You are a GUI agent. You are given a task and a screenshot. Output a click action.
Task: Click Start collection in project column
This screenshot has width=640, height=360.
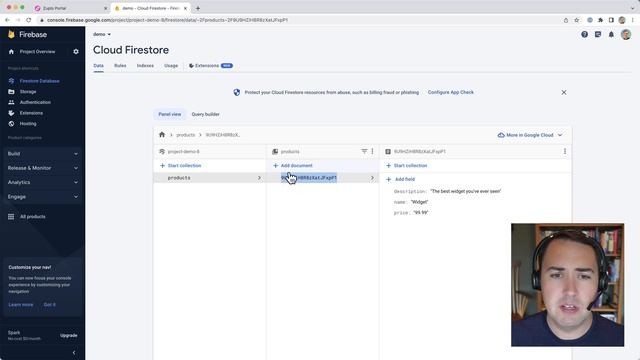tap(180, 166)
